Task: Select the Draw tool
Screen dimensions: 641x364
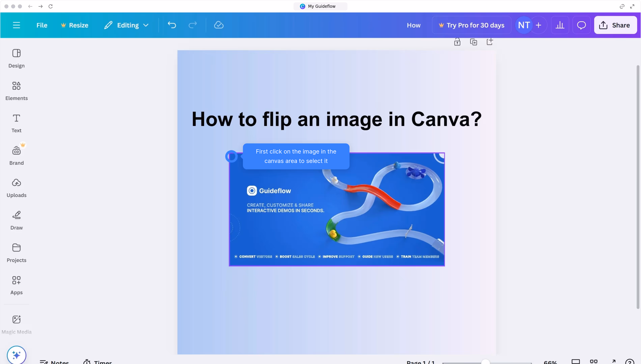Action: 17,220
